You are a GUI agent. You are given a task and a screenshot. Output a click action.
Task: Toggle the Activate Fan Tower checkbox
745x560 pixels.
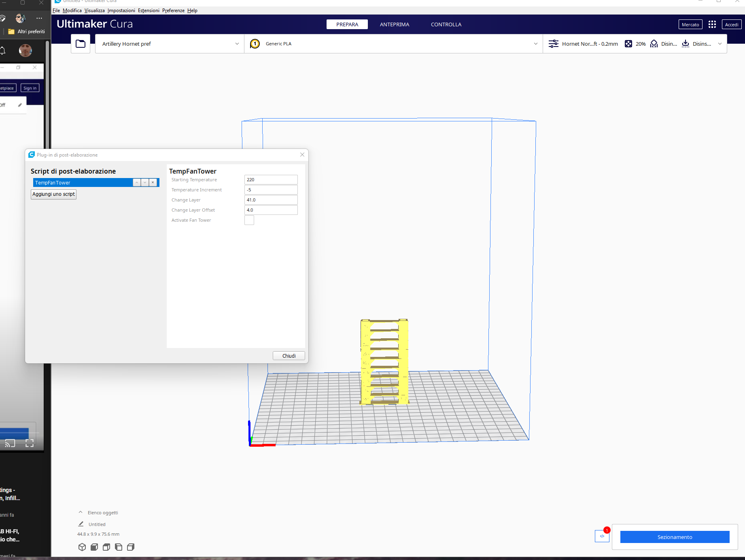249,220
